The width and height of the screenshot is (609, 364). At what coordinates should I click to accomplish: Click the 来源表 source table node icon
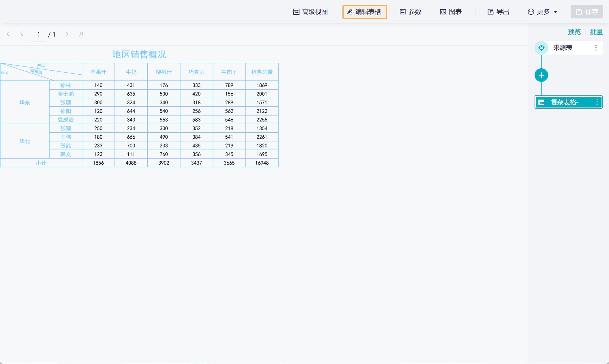(x=541, y=48)
